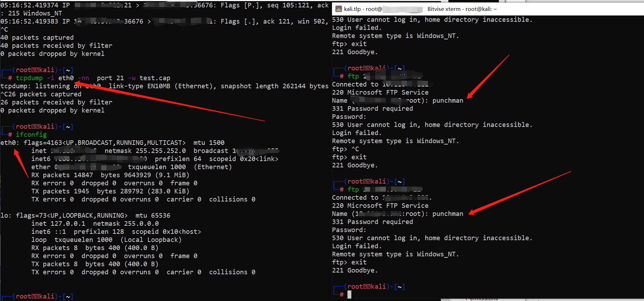Viewport: 644px width, 301px height.
Task: Click the 'Flags [P.], seq 105:121' text
Action: point(267,5)
